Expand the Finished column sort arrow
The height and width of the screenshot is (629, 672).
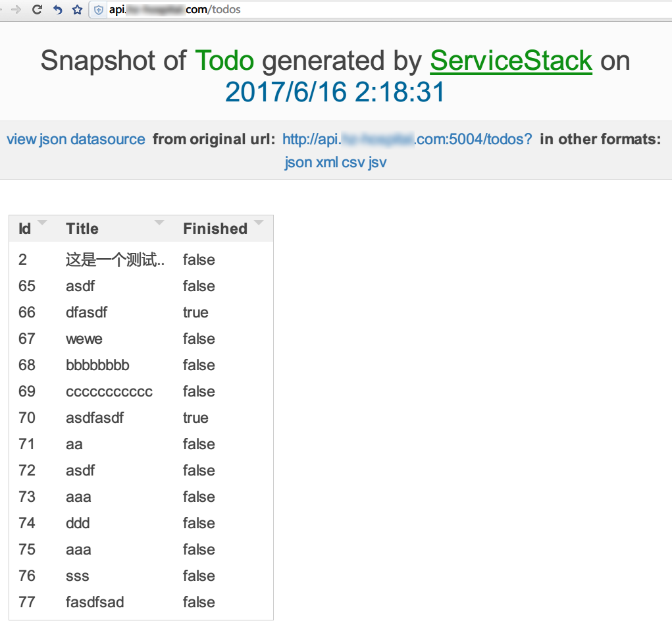click(259, 222)
